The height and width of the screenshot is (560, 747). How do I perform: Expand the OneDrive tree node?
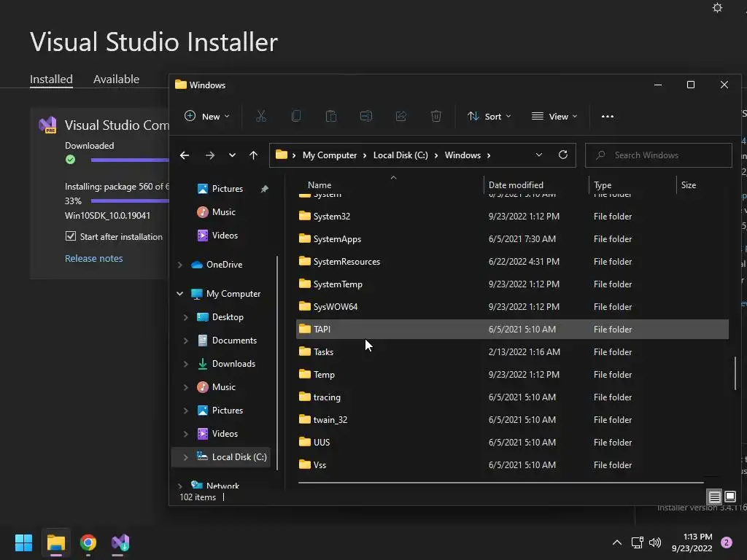tap(180, 265)
